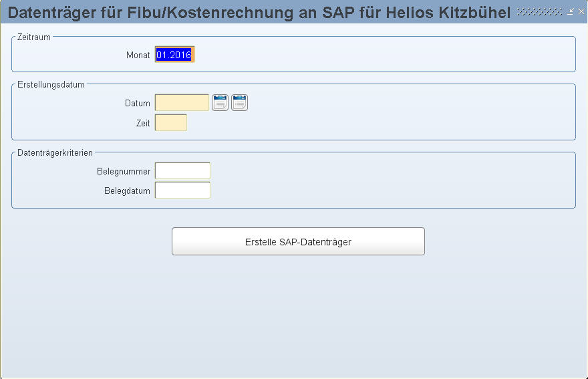The height and width of the screenshot is (379, 588).
Task: Select the Zeitraum group heading
Action: 34,37
